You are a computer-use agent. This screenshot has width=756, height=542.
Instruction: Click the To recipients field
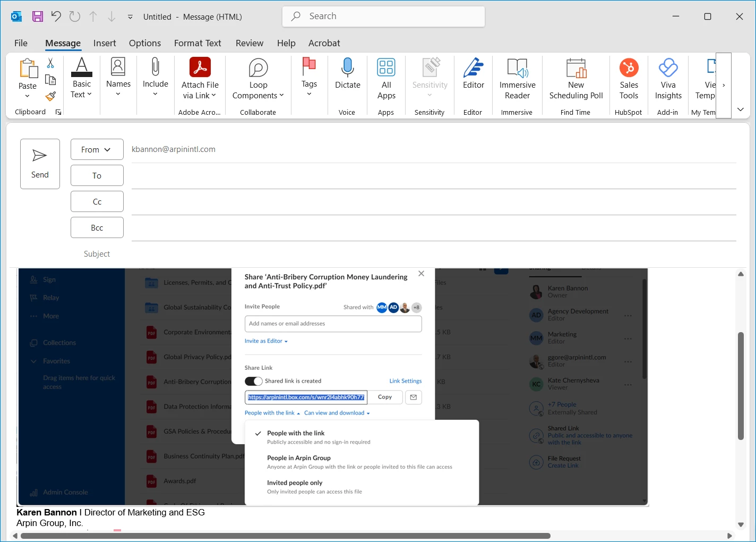434,176
